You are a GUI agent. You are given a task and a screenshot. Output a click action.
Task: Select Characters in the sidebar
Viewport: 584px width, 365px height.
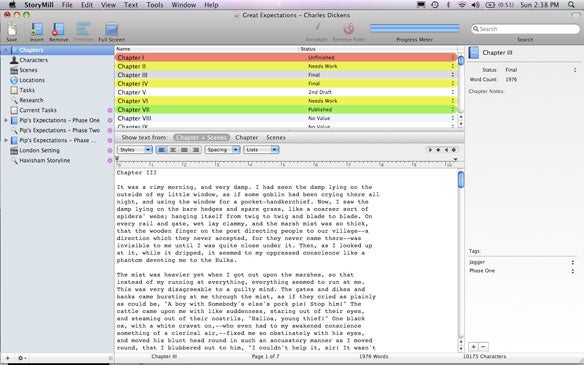(34, 60)
